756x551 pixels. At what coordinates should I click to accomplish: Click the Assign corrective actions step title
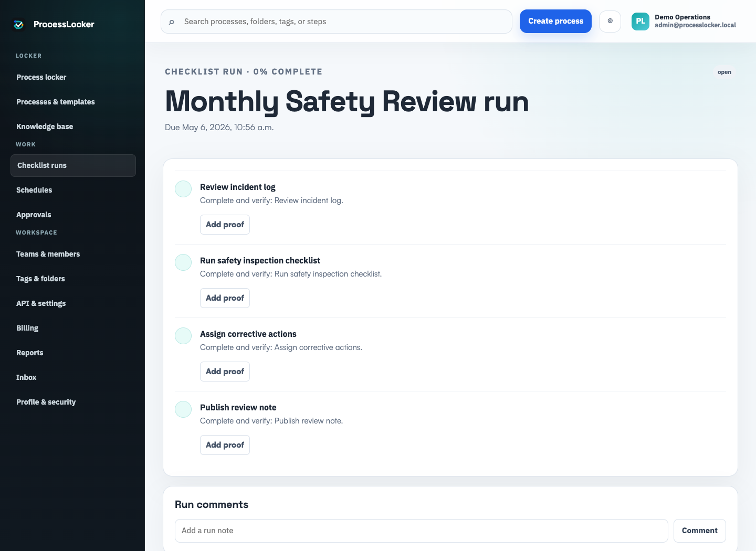(248, 334)
